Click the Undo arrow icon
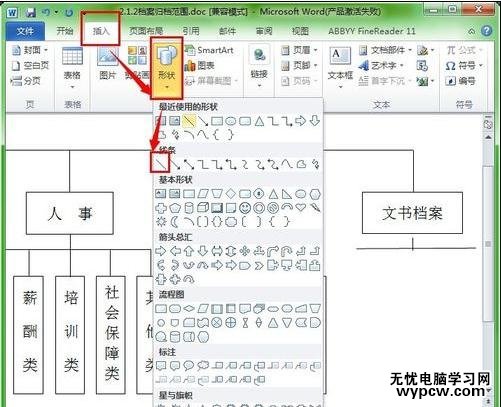This screenshot has width=501, height=407. [46, 12]
